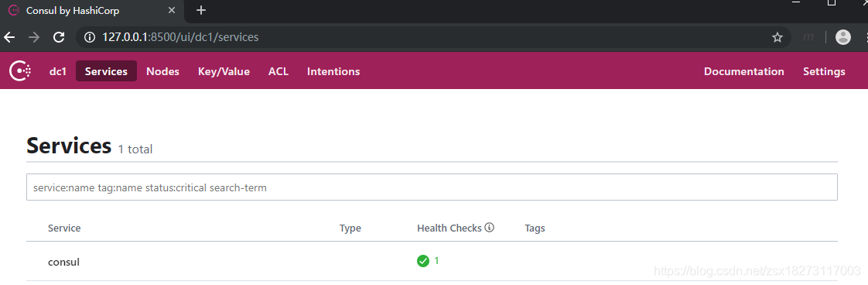
Task: Click the site info icon in address bar
Action: pos(90,37)
